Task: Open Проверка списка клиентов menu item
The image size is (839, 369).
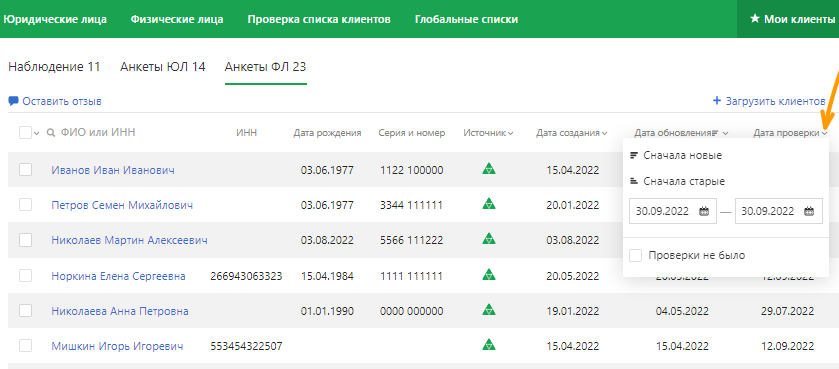Action: pos(319,19)
